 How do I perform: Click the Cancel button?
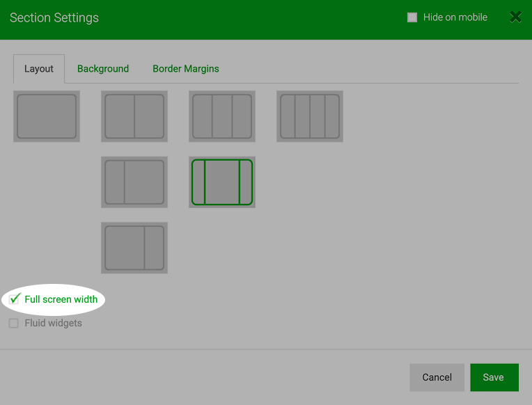click(437, 377)
